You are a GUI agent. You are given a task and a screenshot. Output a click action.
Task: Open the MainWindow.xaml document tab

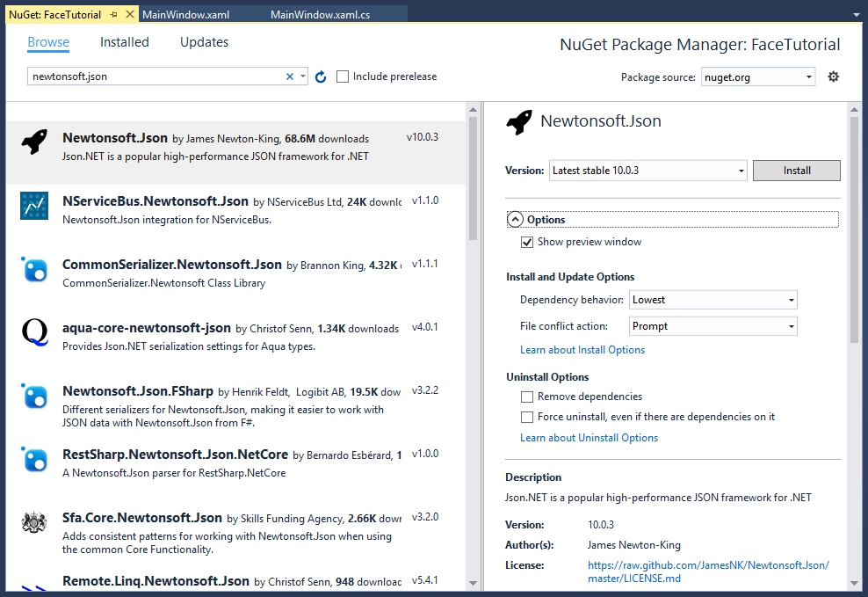coord(186,14)
